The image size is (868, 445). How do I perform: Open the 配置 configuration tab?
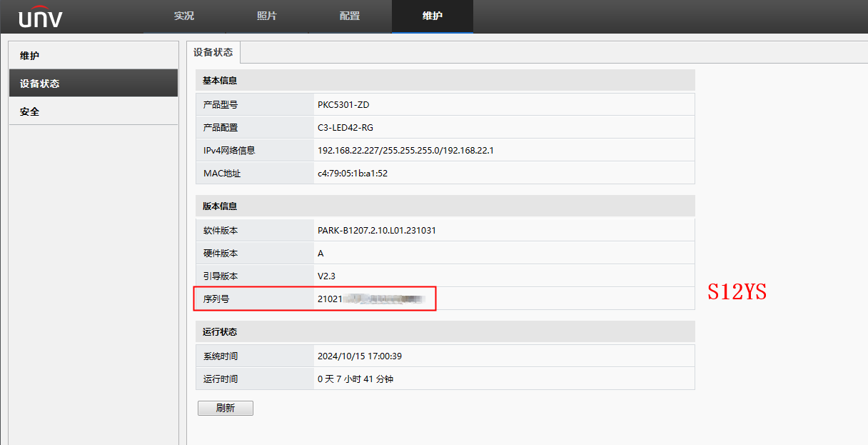tap(350, 16)
